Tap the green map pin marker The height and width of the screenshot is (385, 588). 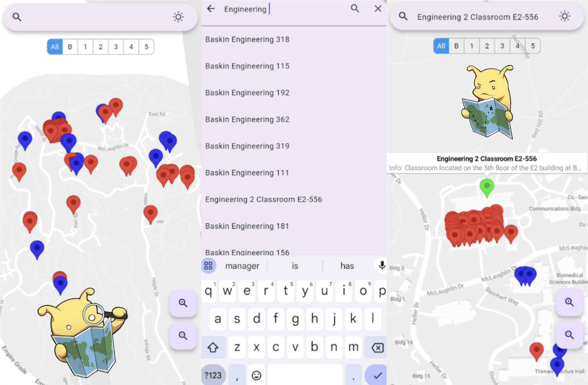coord(487,186)
